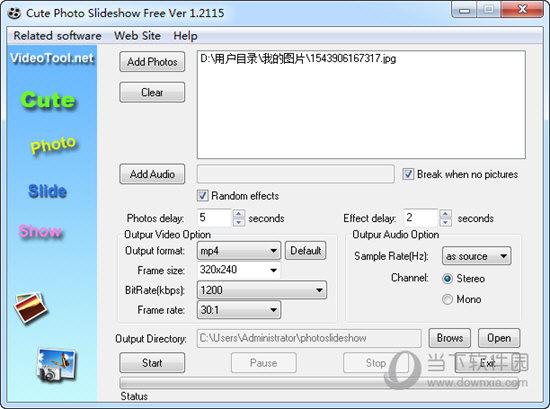Decrease Photos delay with down arrow
550x409 pixels.
[239, 222]
